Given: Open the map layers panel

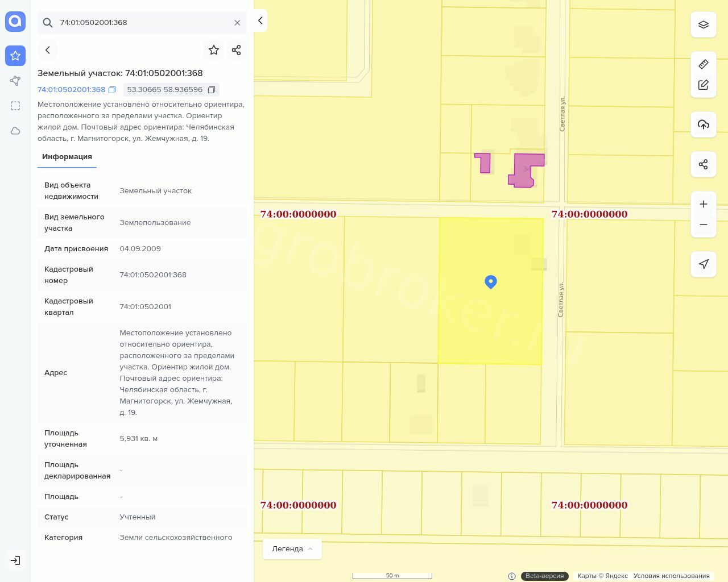Looking at the screenshot, I should 703,24.
